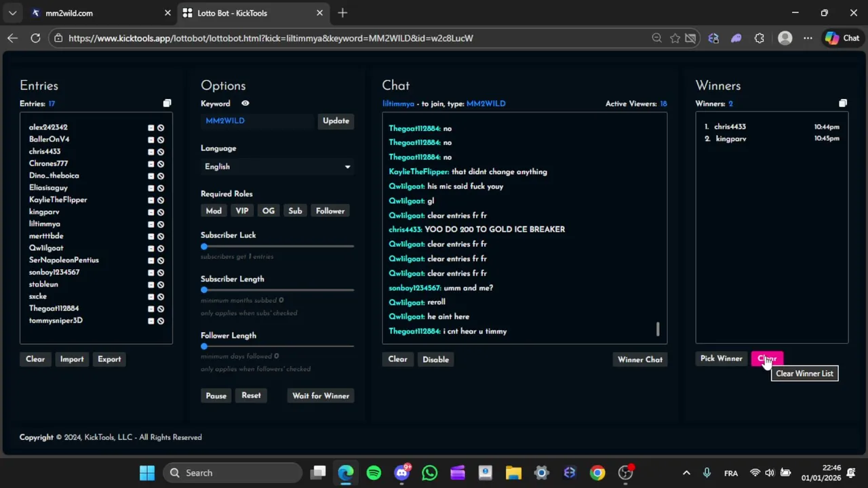Toggle the Follower required role

pos(330,211)
